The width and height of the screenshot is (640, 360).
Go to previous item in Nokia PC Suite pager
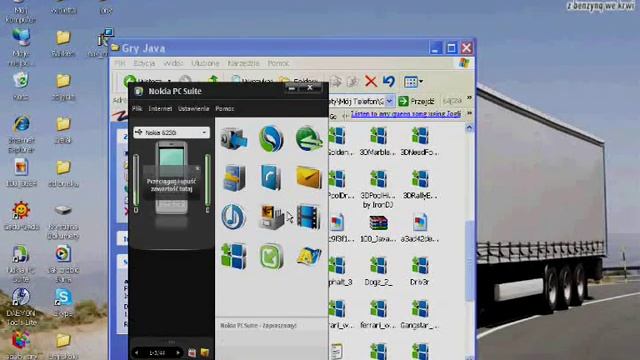tap(137, 352)
